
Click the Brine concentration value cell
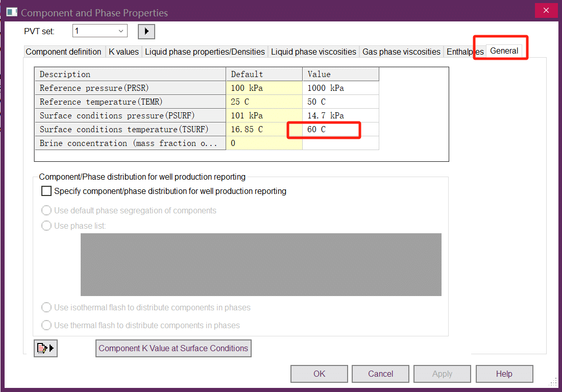[x=340, y=143]
